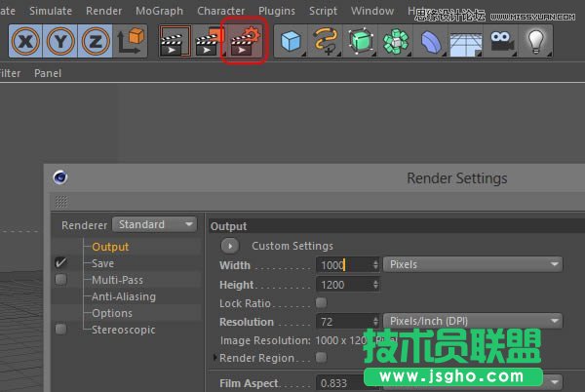Open the Plugins menu
This screenshot has height=392, width=585.
point(277,11)
